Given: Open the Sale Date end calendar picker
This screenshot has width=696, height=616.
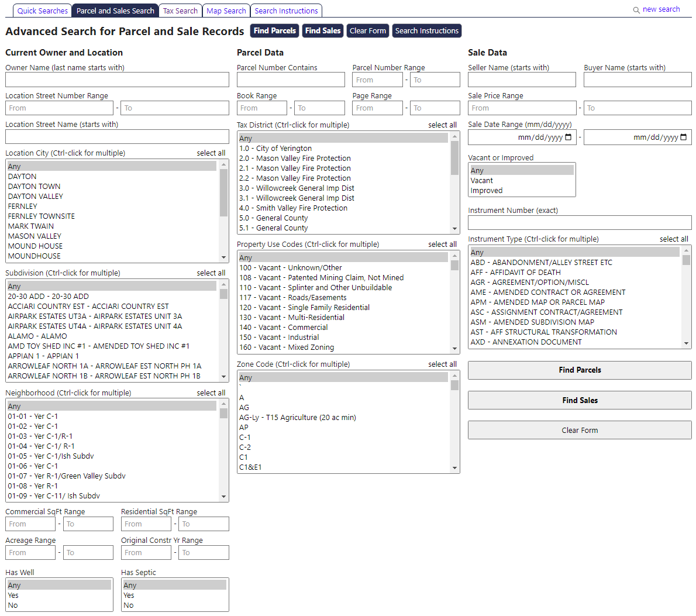Looking at the screenshot, I should (x=684, y=137).
